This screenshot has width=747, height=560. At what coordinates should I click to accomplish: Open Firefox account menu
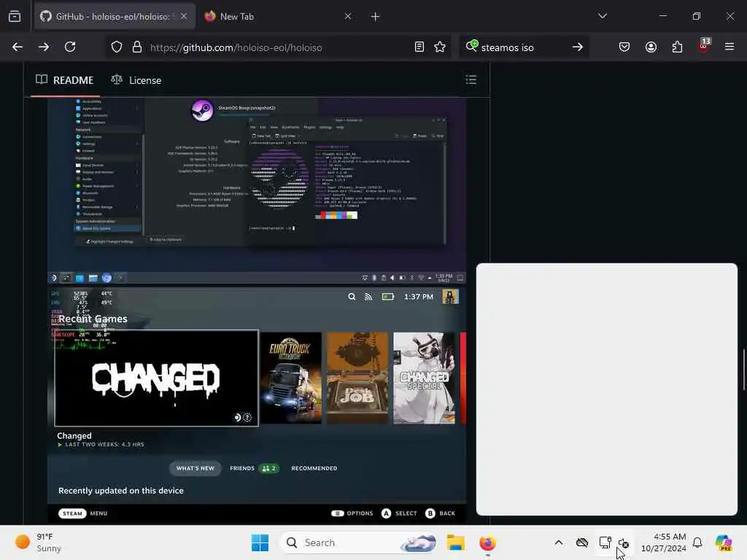coord(651,47)
